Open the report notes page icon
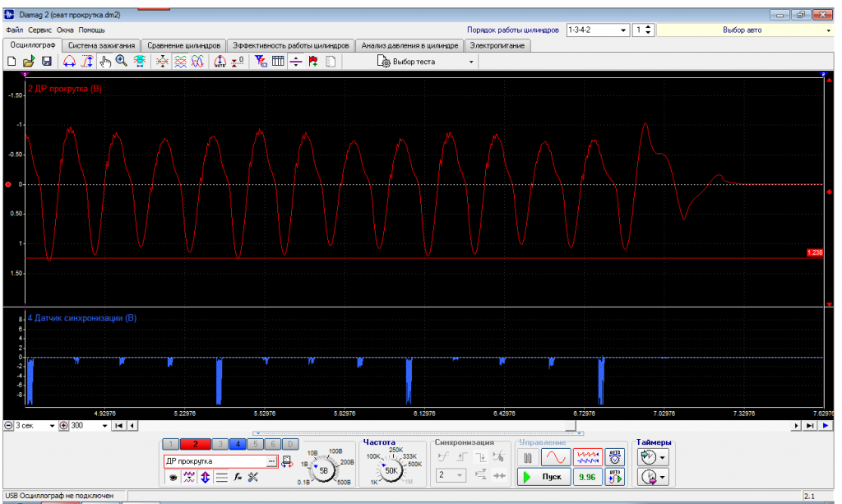This screenshot has height=504, width=842. (331, 62)
